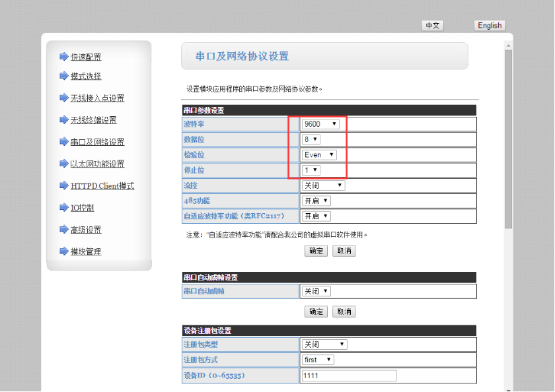Open the 波特率 baud rate dropdown
Screen dimensions: 555x392
320,124
